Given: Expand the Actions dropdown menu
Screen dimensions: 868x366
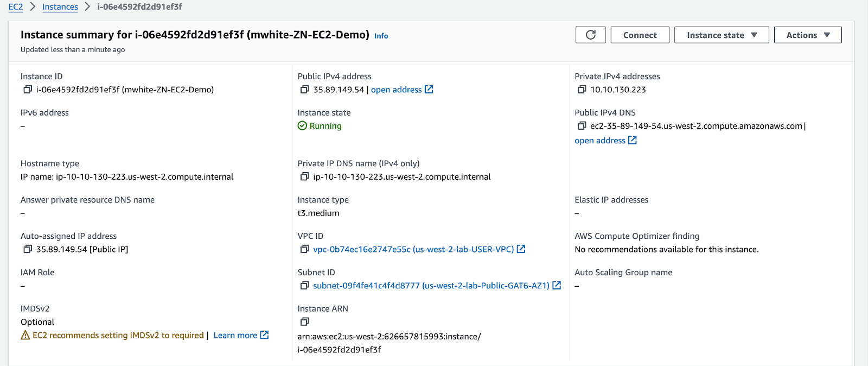Looking at the screenshot, I should (x=807, y=35).
